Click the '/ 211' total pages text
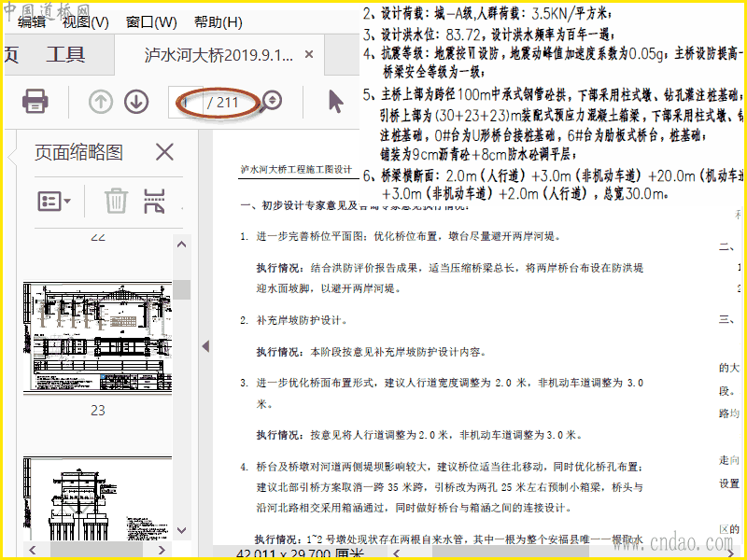The width and height of the screenshot is (747, 560). [x=222, y=102]
